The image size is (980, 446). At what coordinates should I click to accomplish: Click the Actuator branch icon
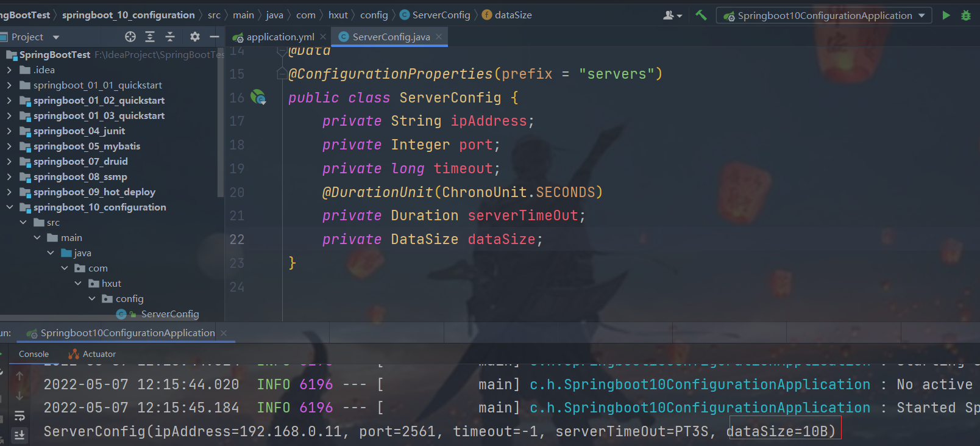(x=74, y=354)
